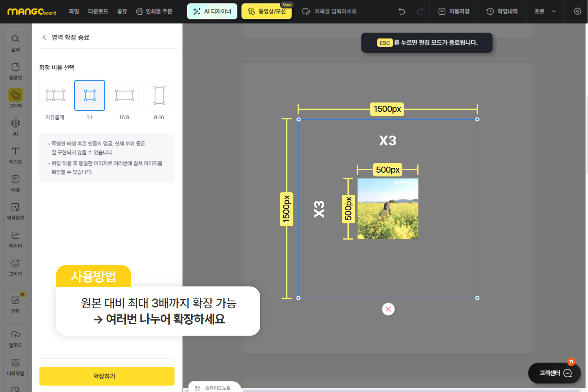The image size is (588, 392).
Task: Select the 텍스트 text tool in sidebar
Action: click(x=16, y=156)
